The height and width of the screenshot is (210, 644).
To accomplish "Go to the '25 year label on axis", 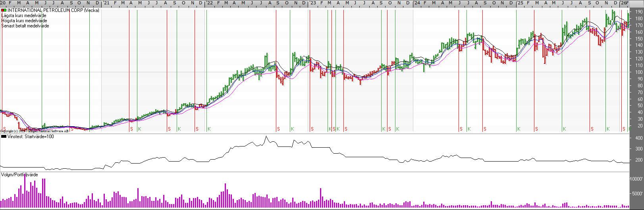I will coord(520,3).
